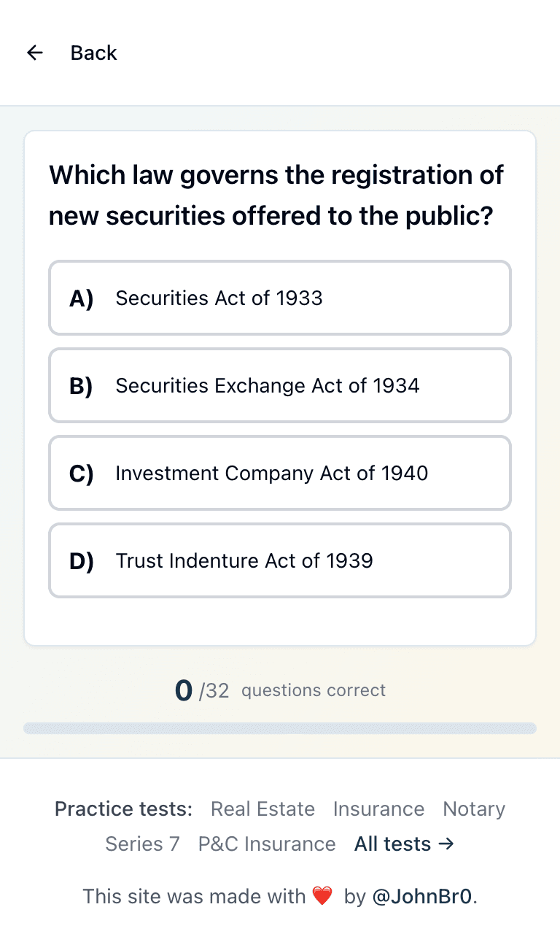The height and width of the screenshot is (934, 560).
Task: Open the Real Estate practice test
Action: click(262, 808)
